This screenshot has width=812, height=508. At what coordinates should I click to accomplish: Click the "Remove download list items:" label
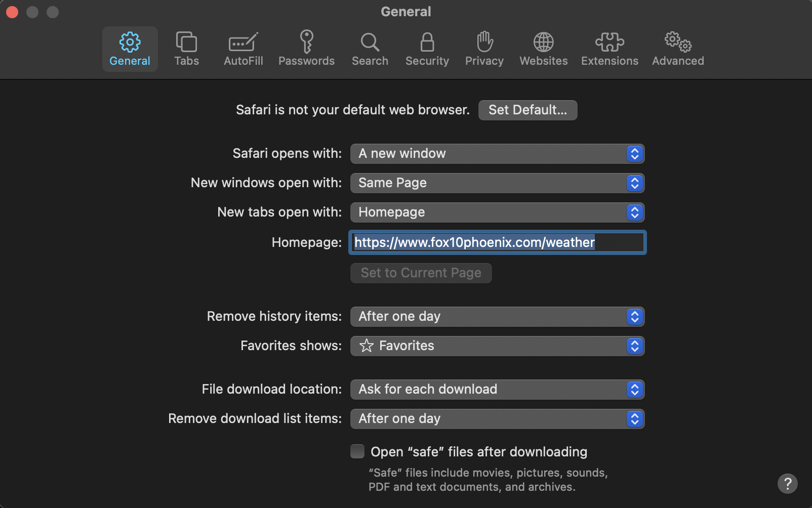(x=255, y=418)
